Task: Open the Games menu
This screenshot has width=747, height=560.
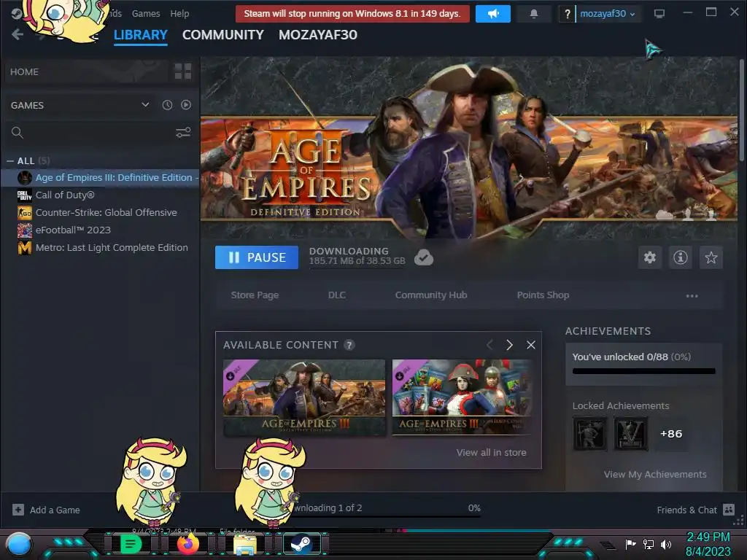Action: [146, 14]
